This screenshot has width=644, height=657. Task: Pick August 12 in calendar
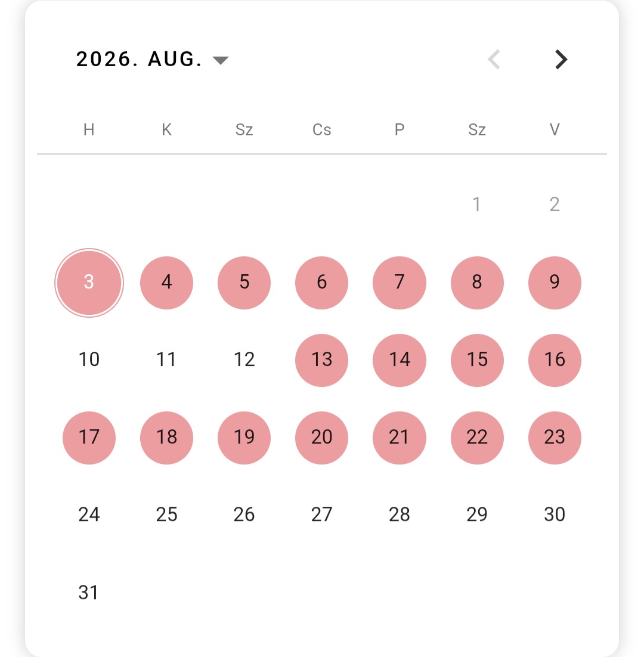[244, 360]
